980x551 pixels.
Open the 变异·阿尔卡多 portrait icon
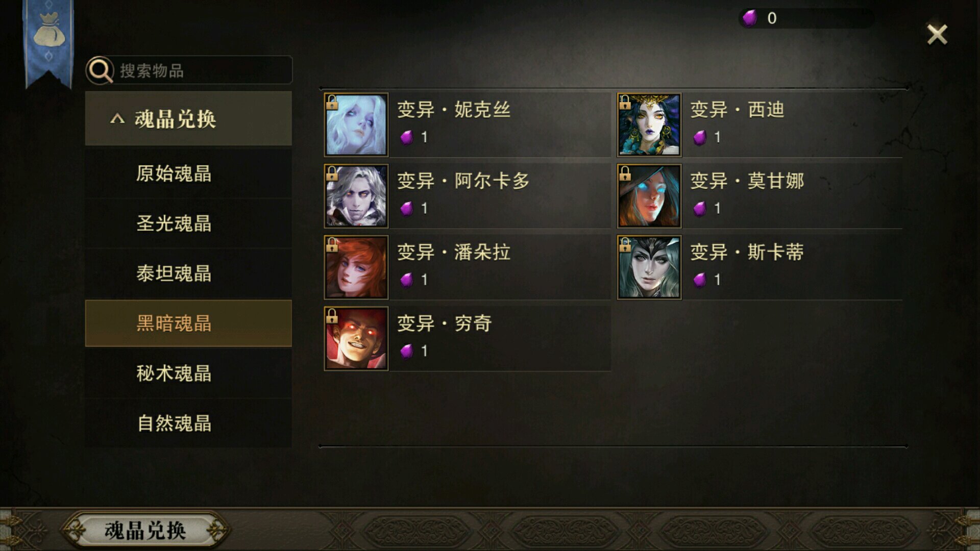click(356, 196)
